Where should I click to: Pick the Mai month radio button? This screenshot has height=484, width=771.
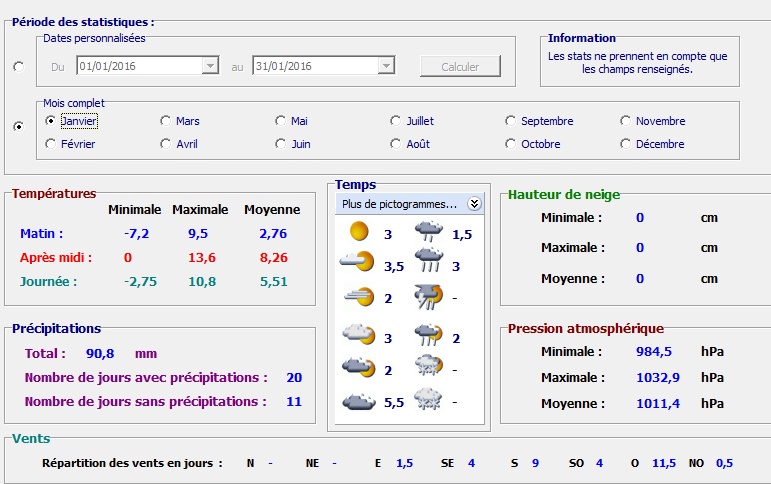pyautogui.click(x=292, y=121)
